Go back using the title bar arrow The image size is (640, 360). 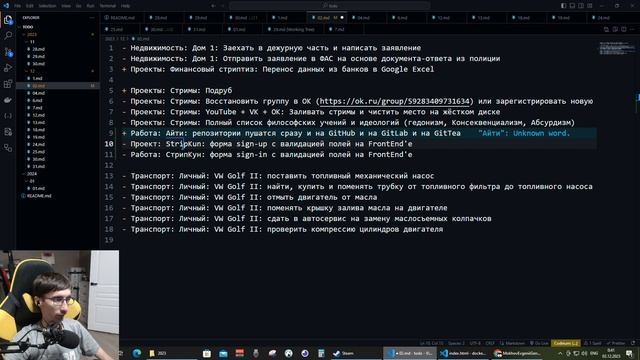[213, 6]
